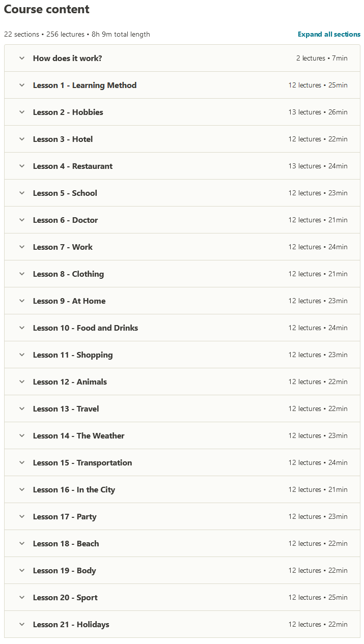
Task: Expand chevron beside Lesson 1 - Learning Method
Action: pyautogui.click(x=22, y=85)
